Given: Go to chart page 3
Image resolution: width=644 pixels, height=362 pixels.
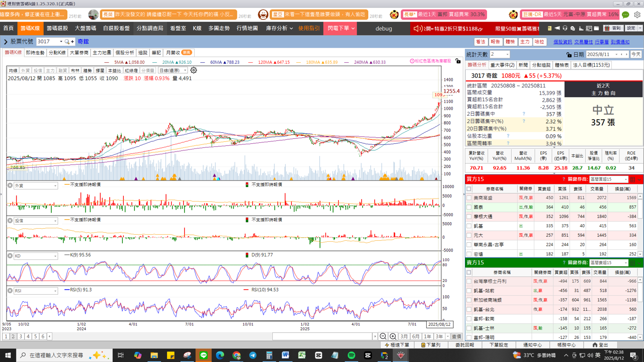Looking at the screenshot, I should (x=21, y=336).
